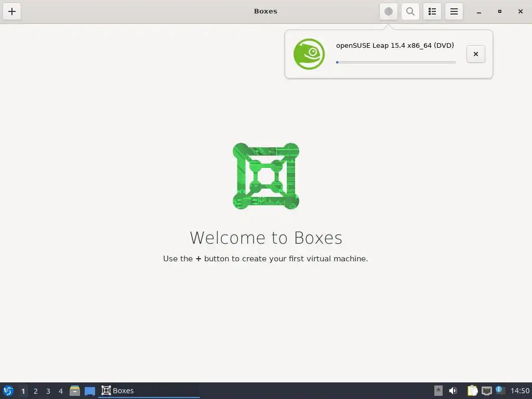Screen dimensions: 532x399
Task: Switch to workspace 2
Action: (x=36, y=391)
